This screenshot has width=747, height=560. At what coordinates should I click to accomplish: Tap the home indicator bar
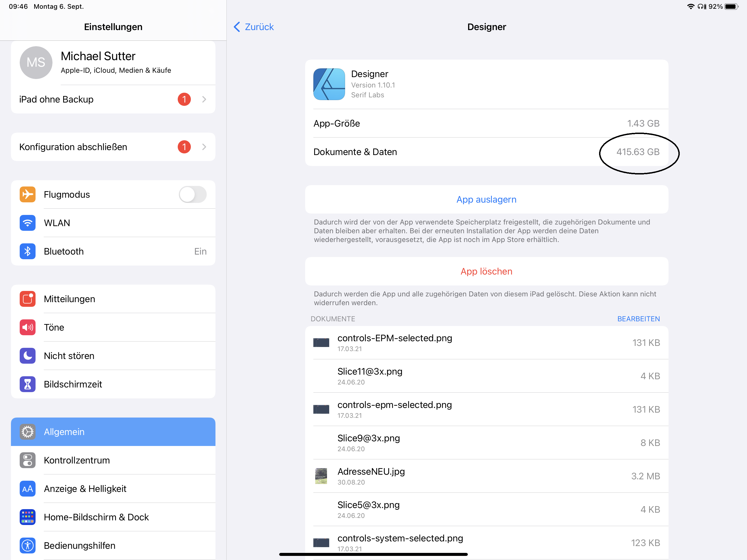(x=373, y=554)
